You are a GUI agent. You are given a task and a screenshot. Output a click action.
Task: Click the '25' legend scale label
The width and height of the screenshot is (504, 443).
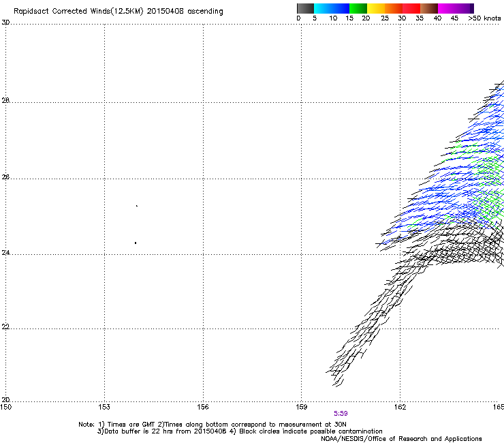click(385, 18)
